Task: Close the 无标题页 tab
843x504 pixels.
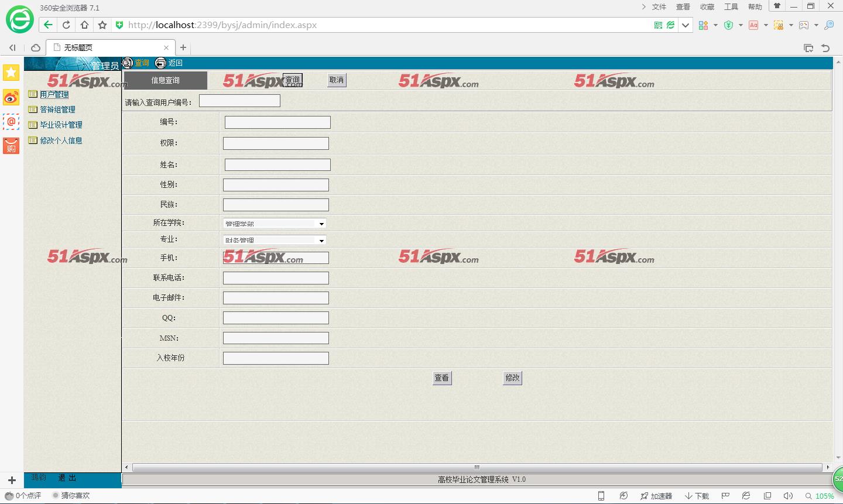Action: pos(166,48)
